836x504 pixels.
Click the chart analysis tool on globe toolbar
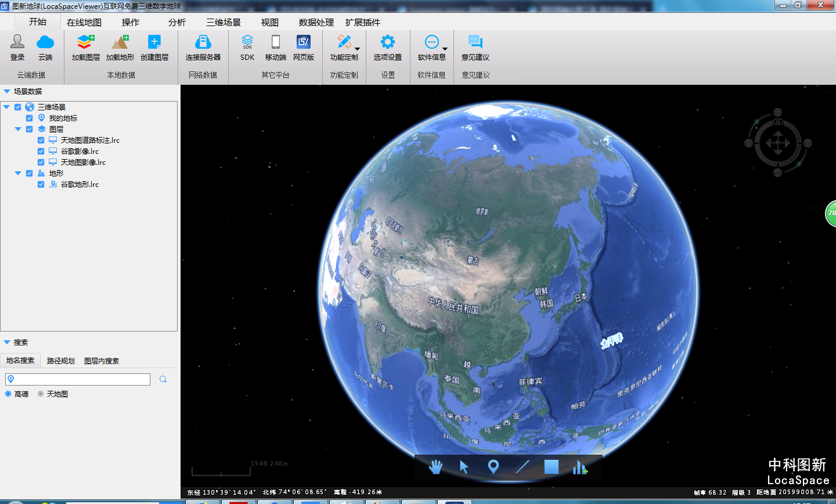[580, 467]
